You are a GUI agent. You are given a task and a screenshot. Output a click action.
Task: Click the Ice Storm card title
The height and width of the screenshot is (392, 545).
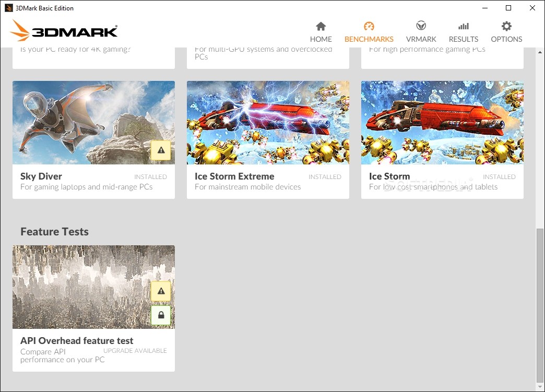pyautogui.click(x=389, y=176)
